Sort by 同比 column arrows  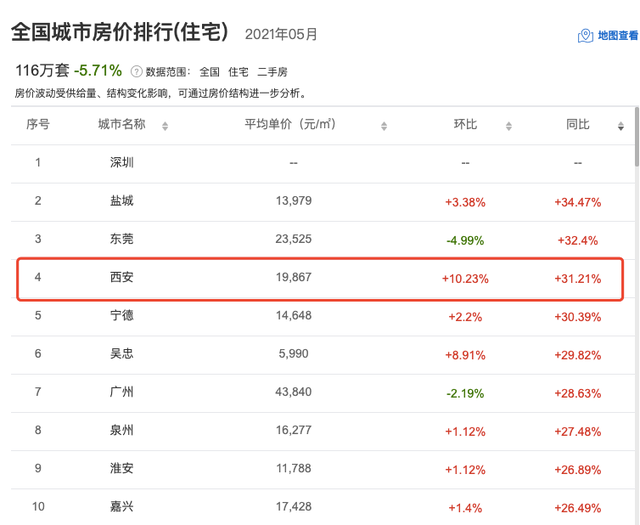pyautogui.click(x=620, y=126)
